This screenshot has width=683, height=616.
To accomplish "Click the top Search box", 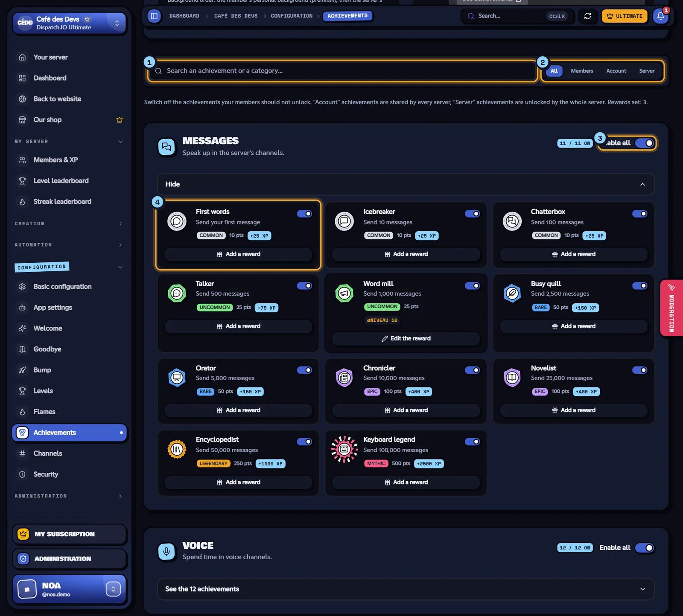I will (517, 16).
